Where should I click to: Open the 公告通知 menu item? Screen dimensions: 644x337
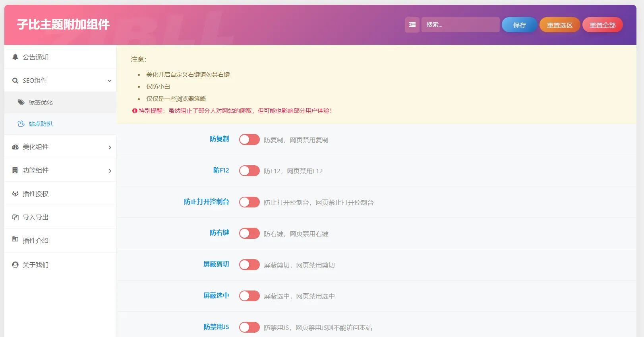[x=60, y=57]
